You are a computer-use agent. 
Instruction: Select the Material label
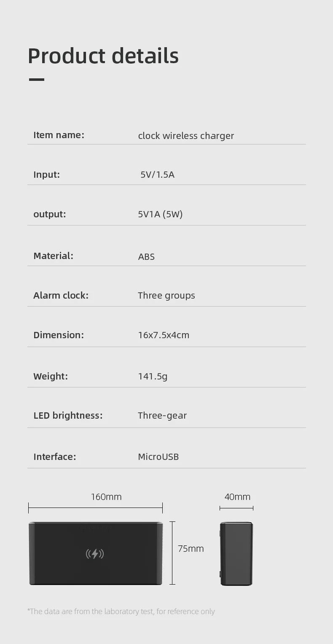54,256
